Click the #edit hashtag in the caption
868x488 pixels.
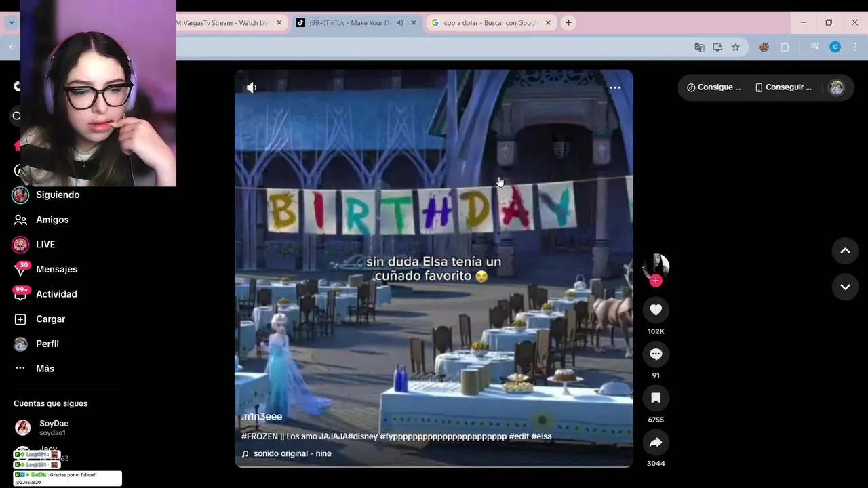(519, 436)
